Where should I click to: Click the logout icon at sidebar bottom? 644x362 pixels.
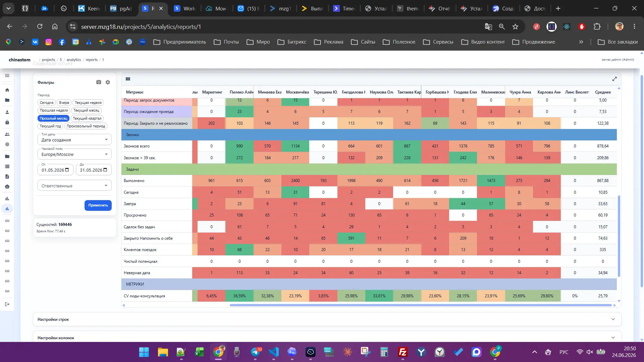pyautogui.click(x=7, y=304)
